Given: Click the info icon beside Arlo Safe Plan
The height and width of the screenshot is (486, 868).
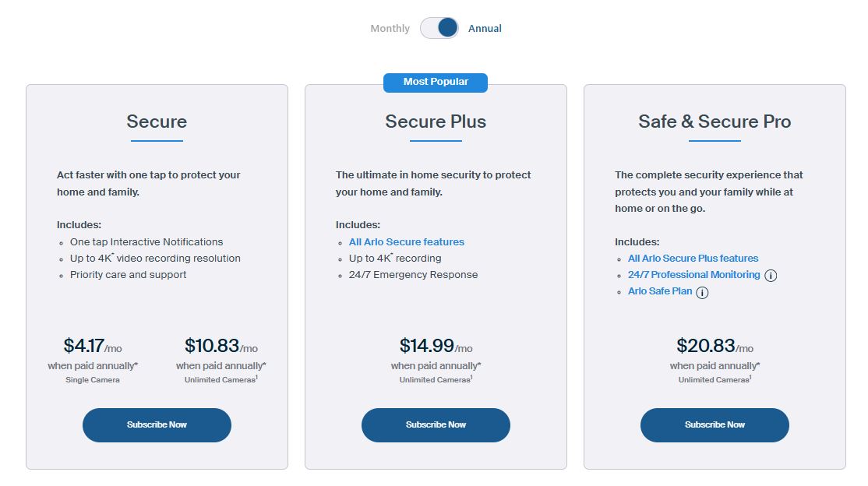Looking at the screenshot, I should 702,292.
